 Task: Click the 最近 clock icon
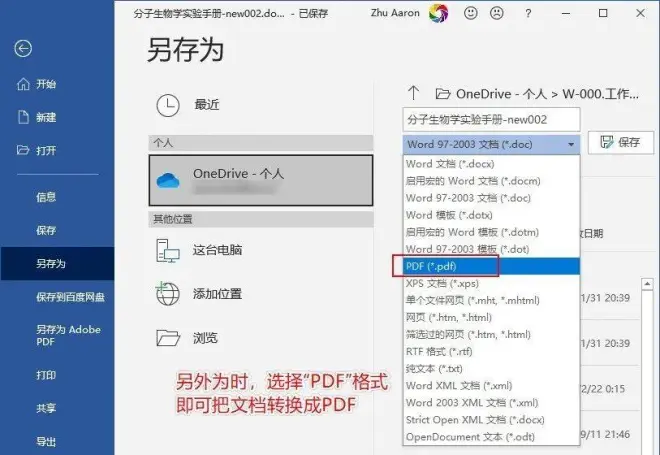[168, 105]
